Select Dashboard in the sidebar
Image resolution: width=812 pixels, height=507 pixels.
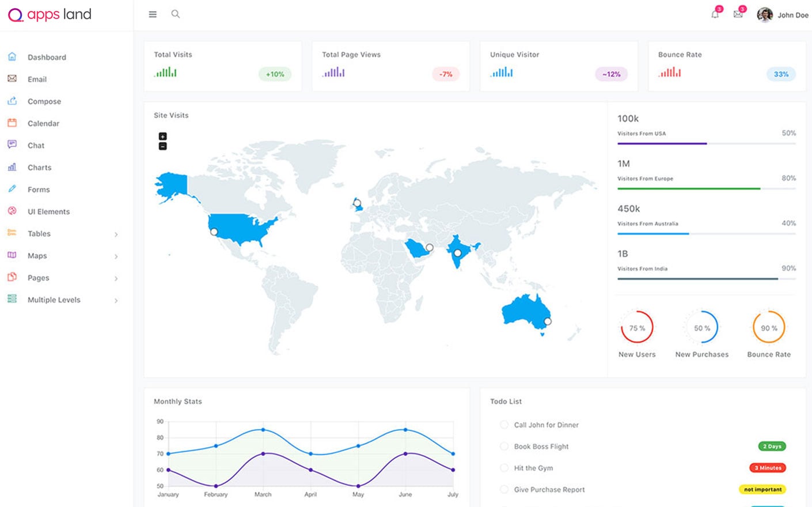[47, 57]
